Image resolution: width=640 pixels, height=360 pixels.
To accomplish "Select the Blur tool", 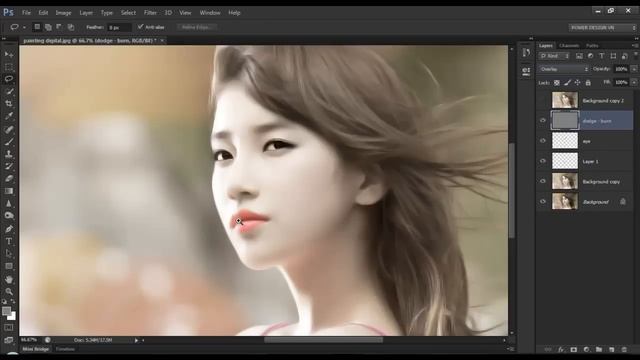I will 9,203.
